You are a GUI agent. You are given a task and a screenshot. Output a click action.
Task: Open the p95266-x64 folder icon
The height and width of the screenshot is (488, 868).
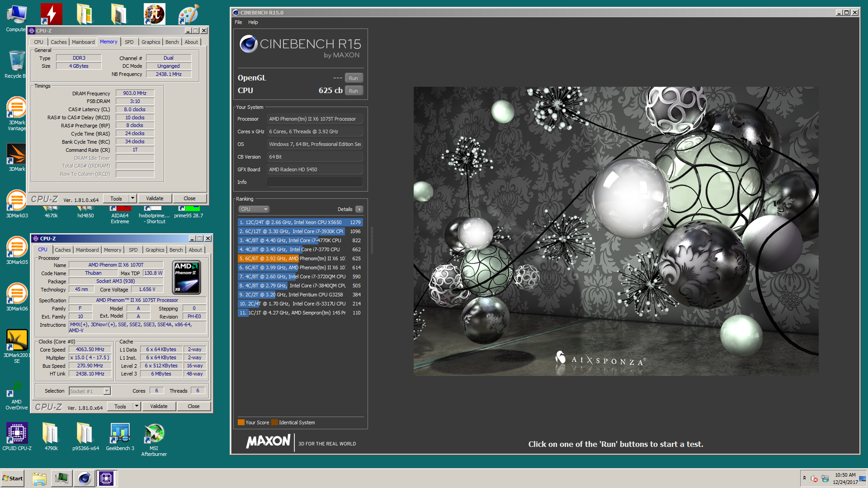(x=85, y=436)
